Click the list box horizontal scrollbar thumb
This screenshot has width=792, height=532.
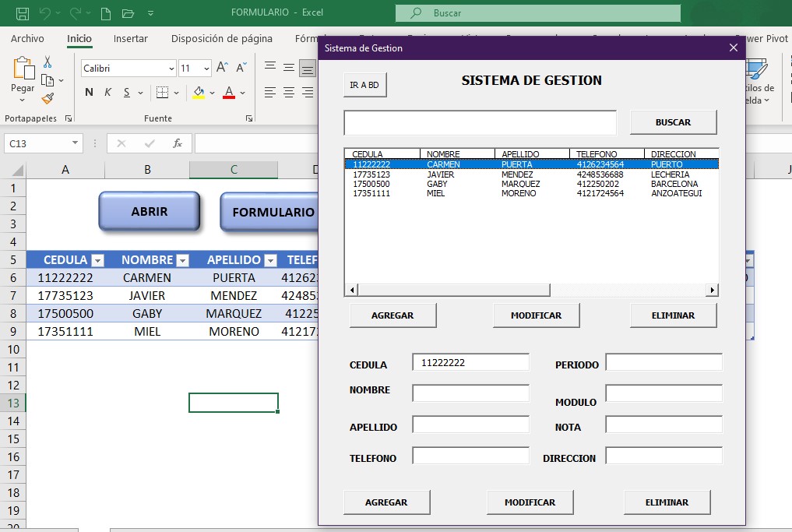454,290
